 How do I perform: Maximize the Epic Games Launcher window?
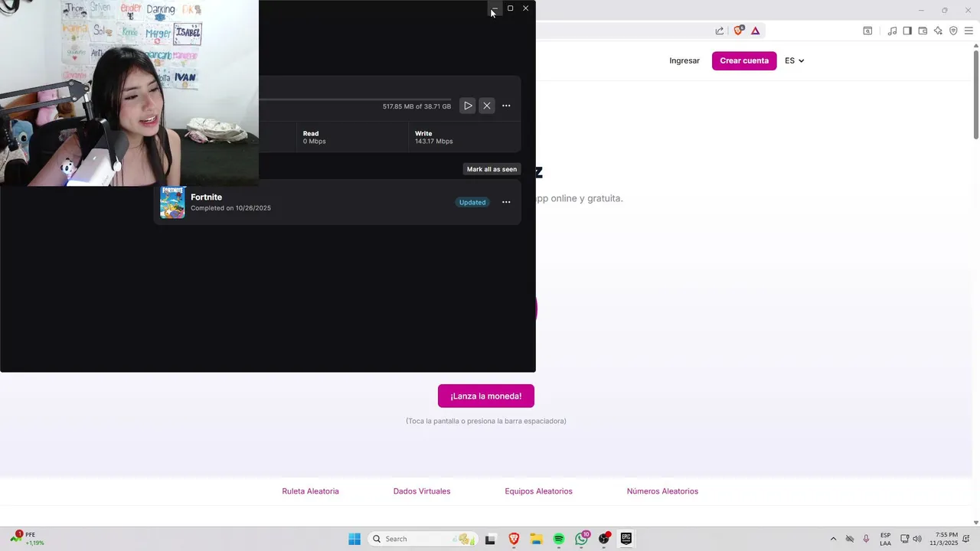[510, 8]
